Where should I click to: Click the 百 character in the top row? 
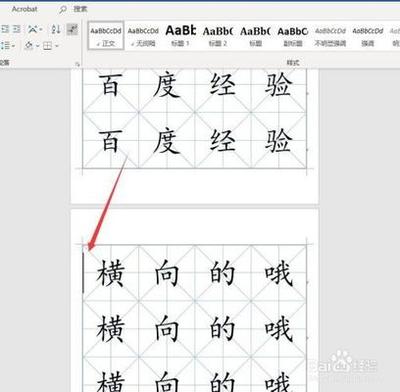coord(110,85)
